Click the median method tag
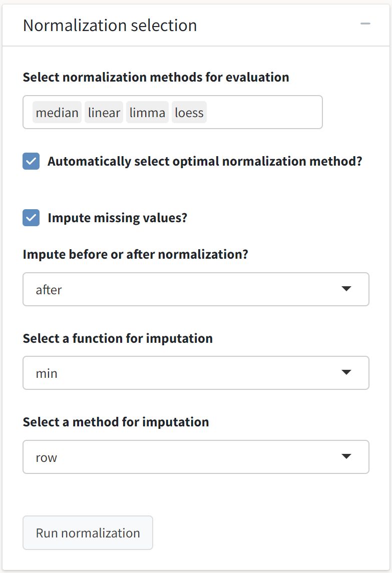Image resolution: width=392 pixels, height=573 pixels. coord(57,113)
